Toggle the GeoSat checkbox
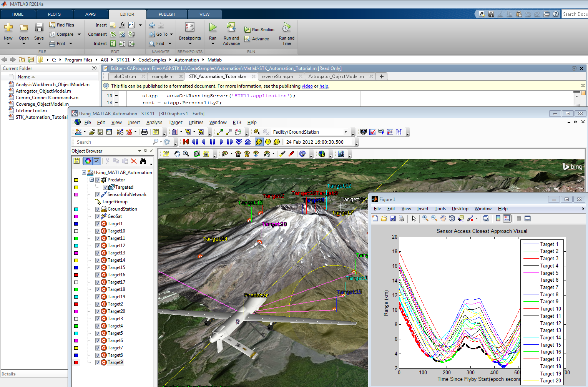Screen dimensions: 588x387 98,216
